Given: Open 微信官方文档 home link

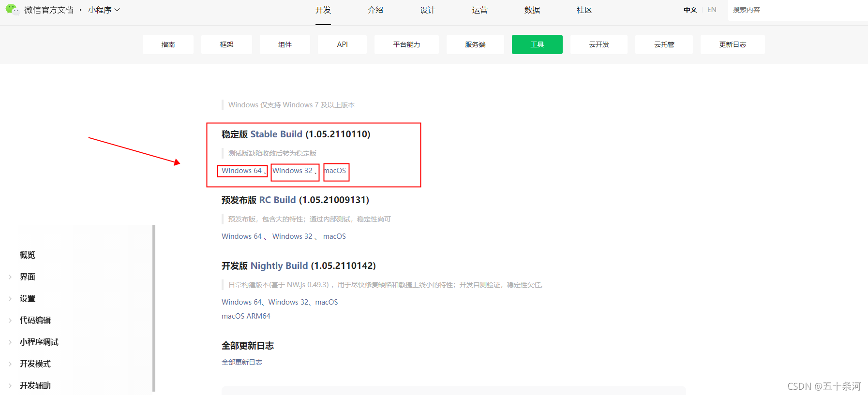Looking at the screenshot, I should (49, 10).
